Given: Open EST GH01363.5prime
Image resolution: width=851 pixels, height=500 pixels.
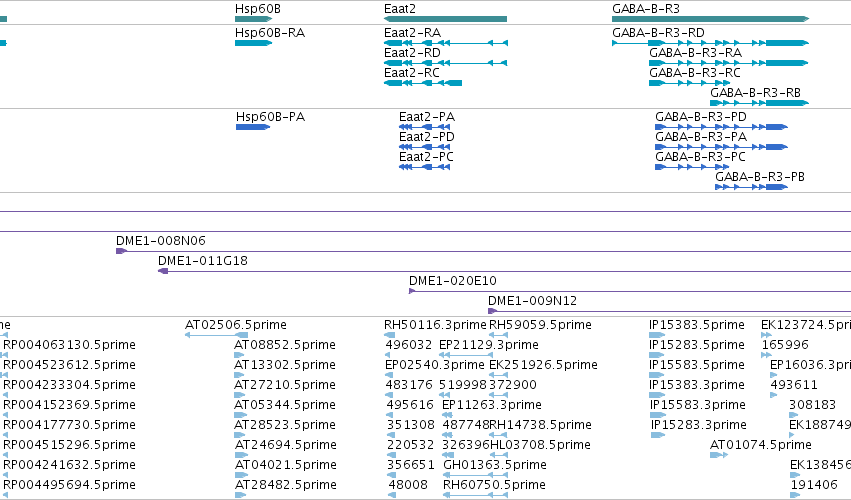Looking at the screenshot, I should [495, 465].
